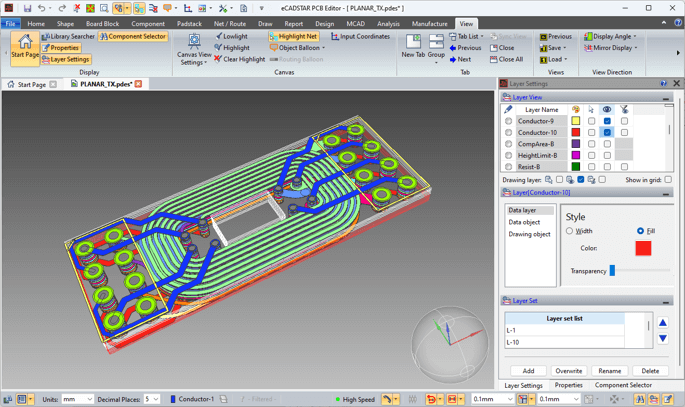The height and width of the screenshot is (407, 685).
Task: Activate Highlight Net tool
Action: (x=293, y=36)
